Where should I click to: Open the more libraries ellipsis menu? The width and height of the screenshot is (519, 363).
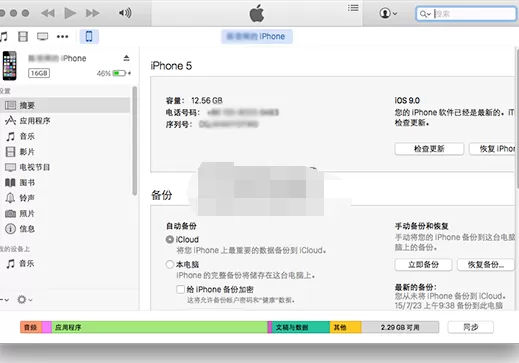[63, 36]
